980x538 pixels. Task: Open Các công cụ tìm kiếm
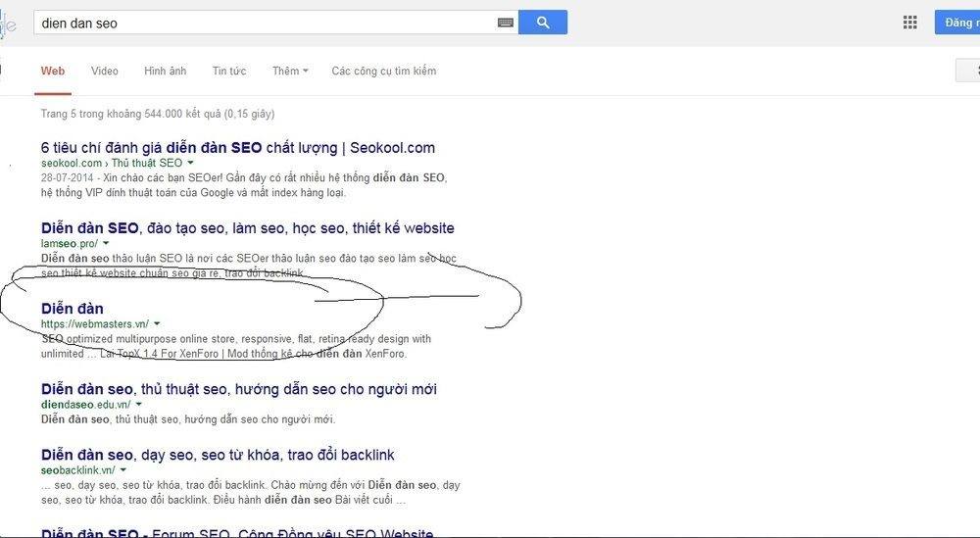(x=384, y=72)
